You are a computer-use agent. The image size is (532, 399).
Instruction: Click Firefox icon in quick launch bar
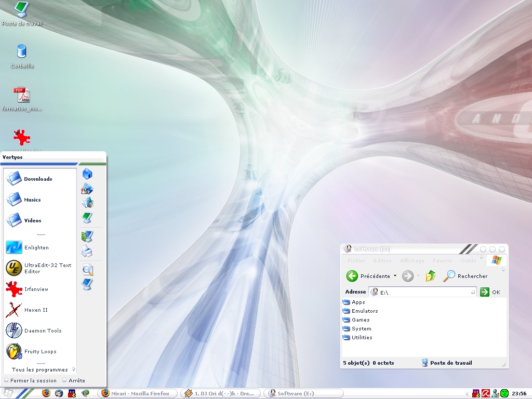click(x=46, y=393)
